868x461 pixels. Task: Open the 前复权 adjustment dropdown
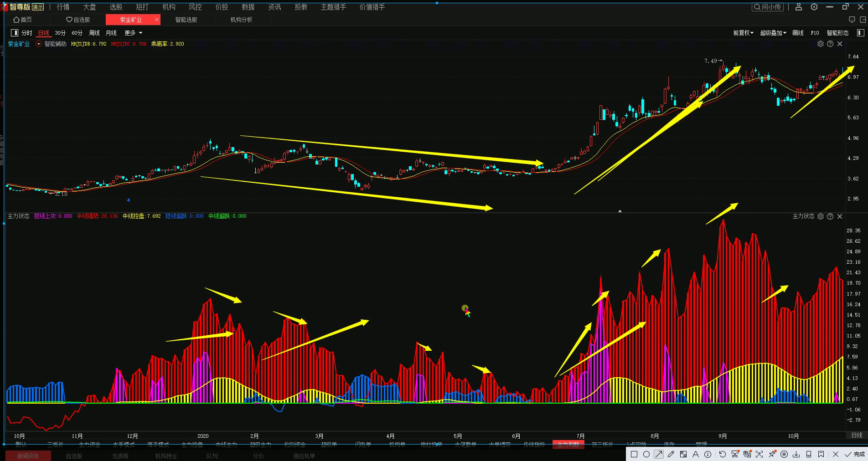pos(743,33)
